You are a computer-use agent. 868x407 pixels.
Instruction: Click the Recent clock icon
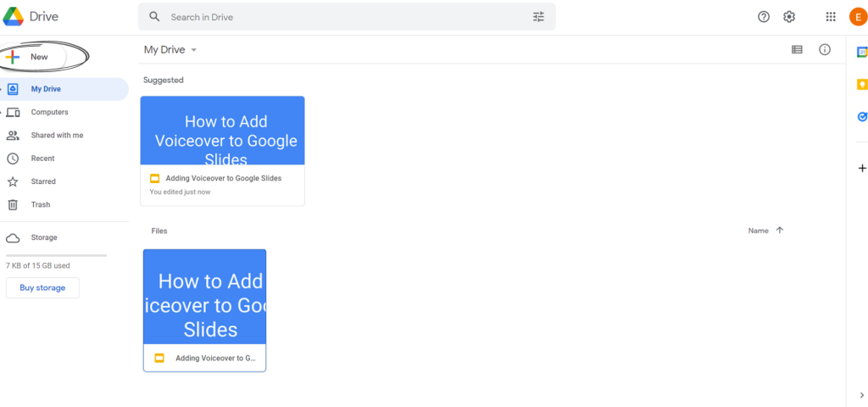tap(13, 159)
